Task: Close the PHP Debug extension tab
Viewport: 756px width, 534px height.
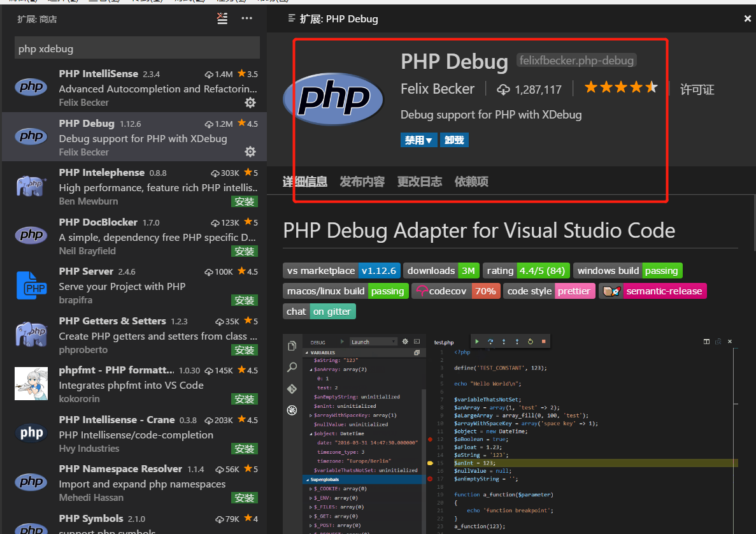Action: [747, 19]
